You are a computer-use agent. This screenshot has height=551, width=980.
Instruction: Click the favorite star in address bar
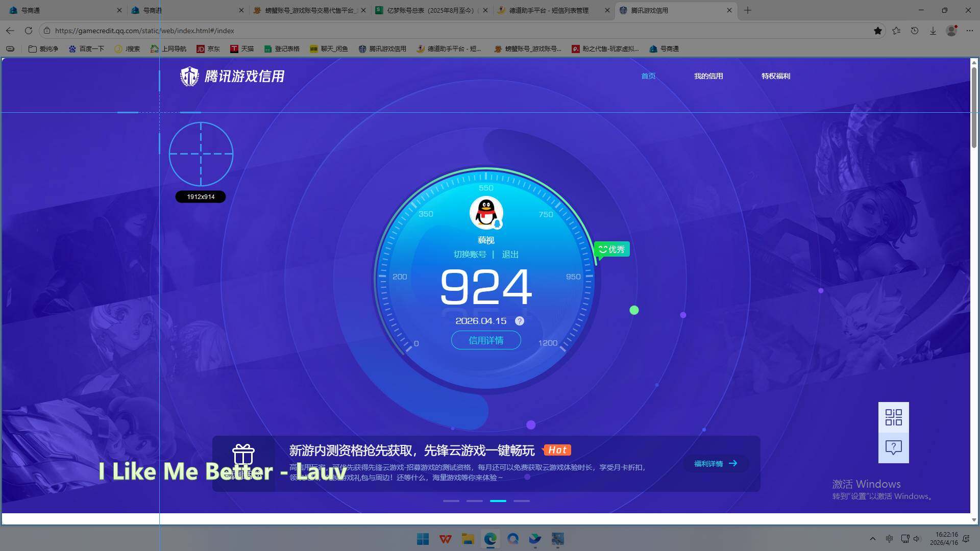pyautogui.click(x=878, y=31)
